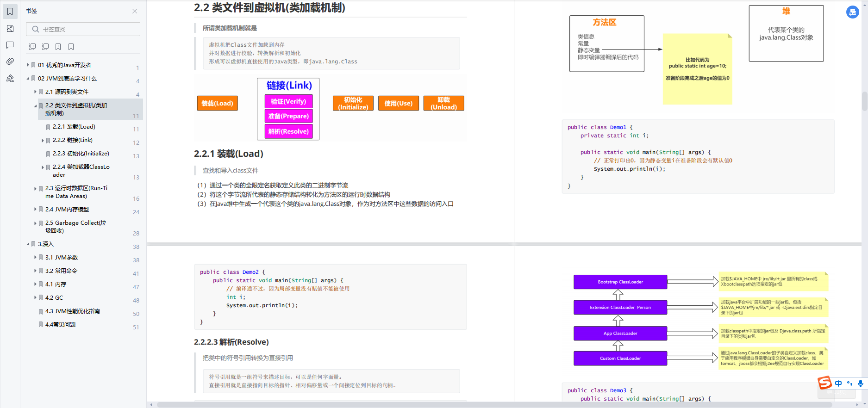The width and height of the screenshot is (868, 408).
Task: Select bookmark 3.深入
Action: click(46, 244)
